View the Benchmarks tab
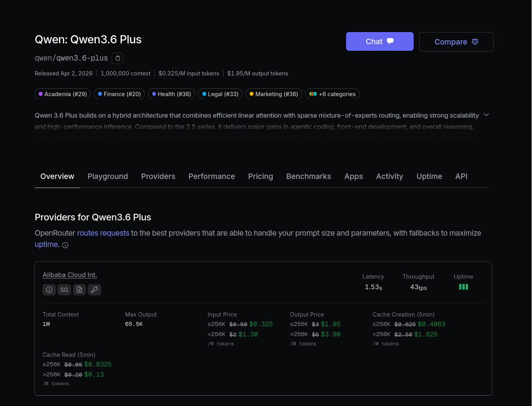532x406 pixels. click(x=309, y=176)
